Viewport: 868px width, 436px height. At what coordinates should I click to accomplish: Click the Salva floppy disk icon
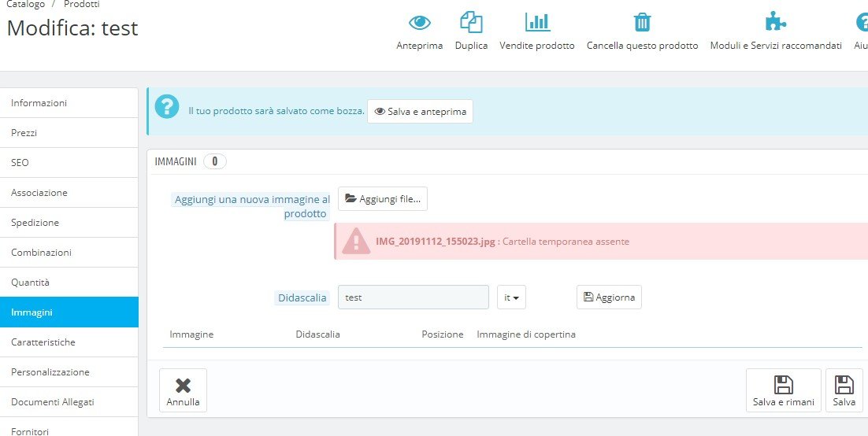[x=844, y=385]
